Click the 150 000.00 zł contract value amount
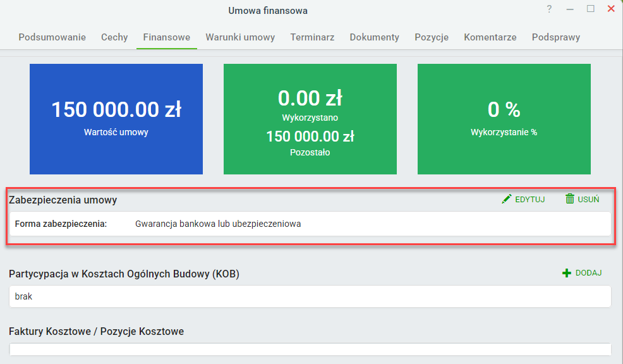Viewport: 623px width, 364px height. click(116, 110)
